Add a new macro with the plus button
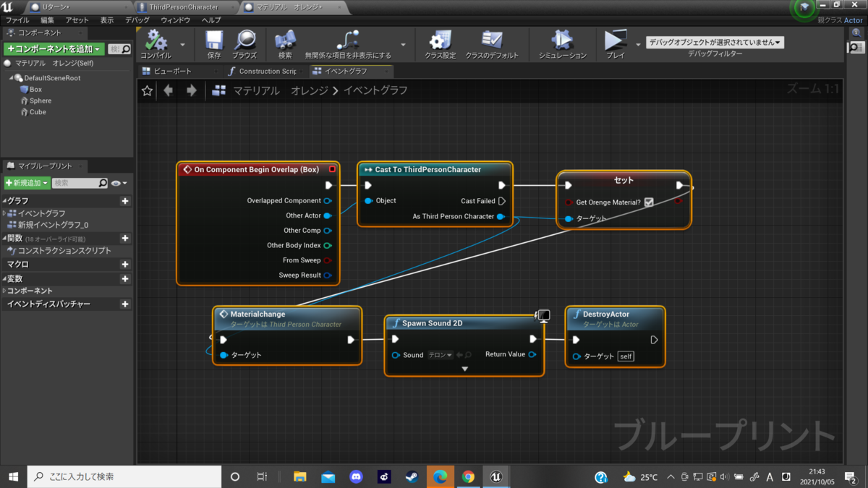This screenshot has width=868, height=488. [125, 265]
